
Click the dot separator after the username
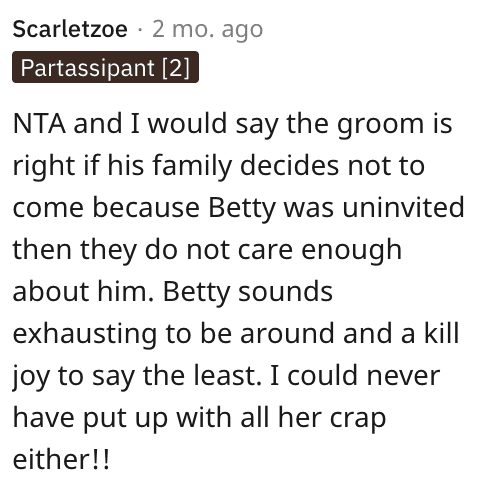click(x=140, y=30)
